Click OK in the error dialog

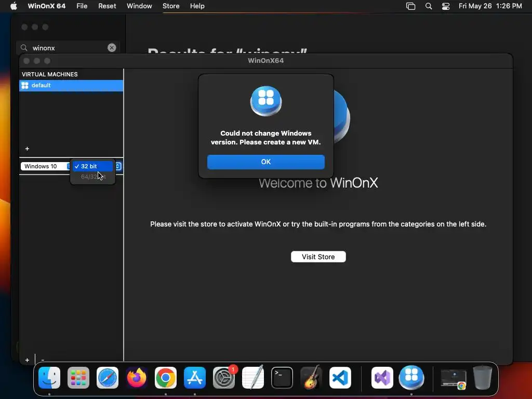pos(266,162)
